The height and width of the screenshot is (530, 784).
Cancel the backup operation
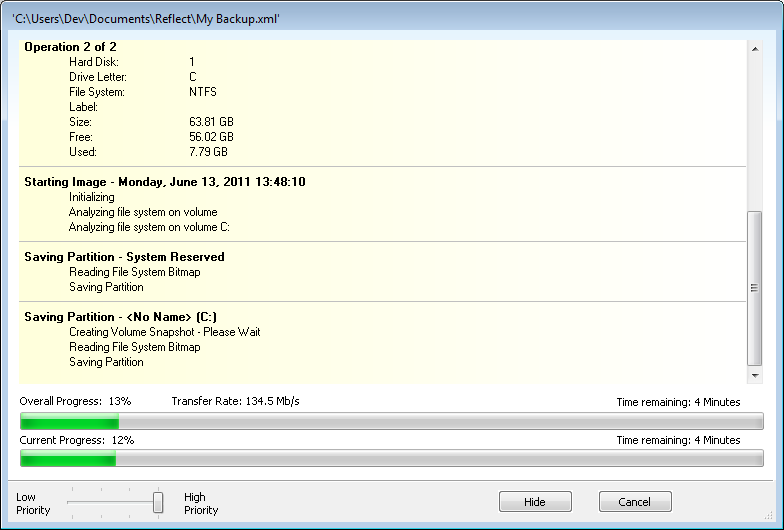click(x=635, y=501)
